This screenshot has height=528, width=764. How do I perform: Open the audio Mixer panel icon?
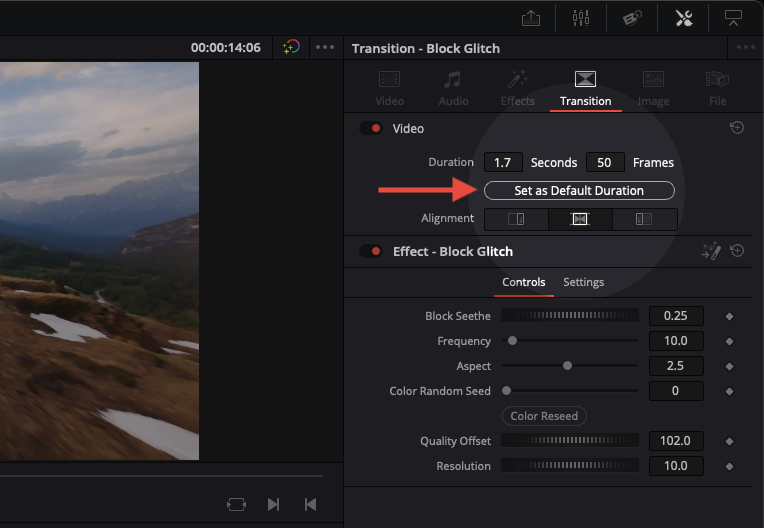581,18
